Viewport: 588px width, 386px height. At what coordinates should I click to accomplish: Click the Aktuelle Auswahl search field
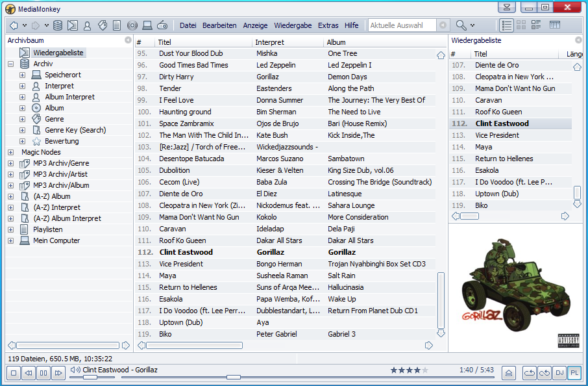tap(402, 25)
